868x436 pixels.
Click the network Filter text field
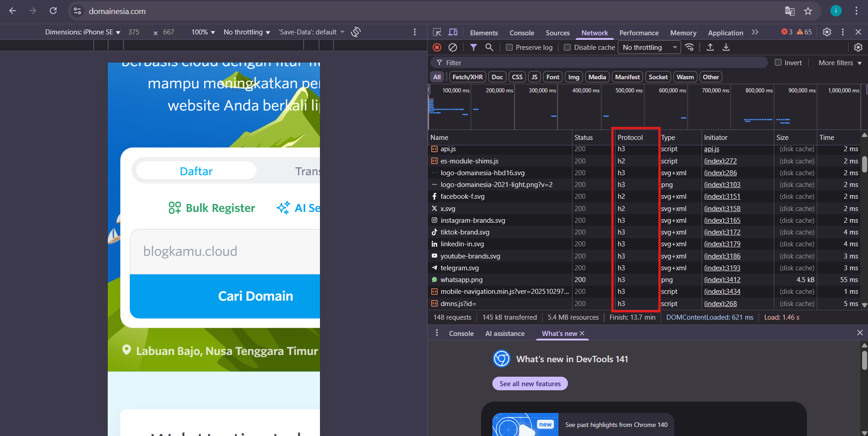(599, 62)
